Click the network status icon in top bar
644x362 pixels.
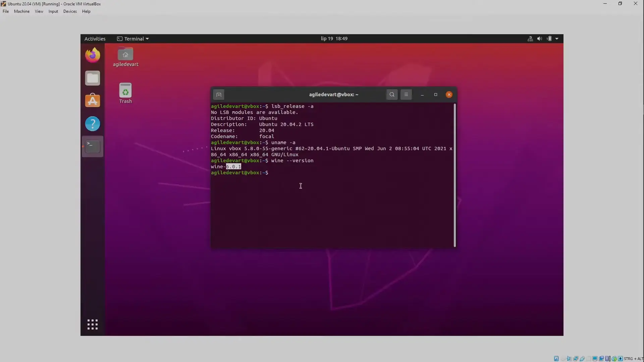530,39
